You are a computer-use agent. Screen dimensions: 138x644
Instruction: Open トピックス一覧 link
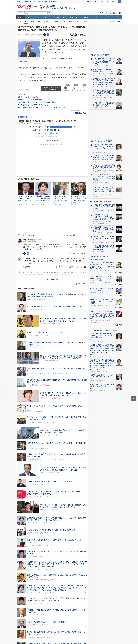point(115,21)
